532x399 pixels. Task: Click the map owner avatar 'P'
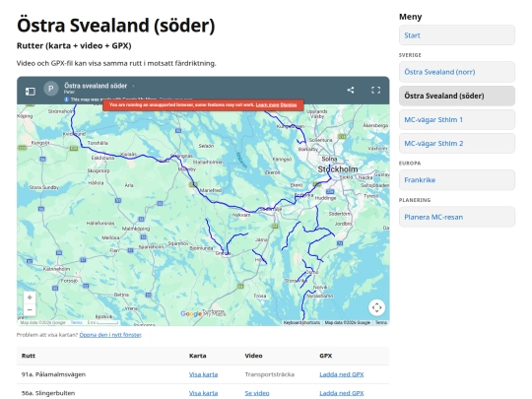[x=51, y=89]
